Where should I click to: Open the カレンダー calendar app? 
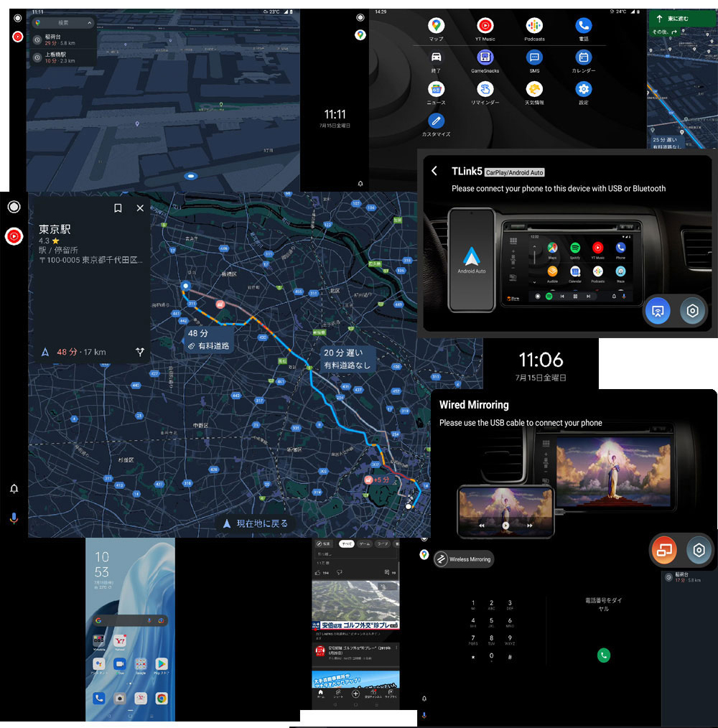click(x=583, y=57)
